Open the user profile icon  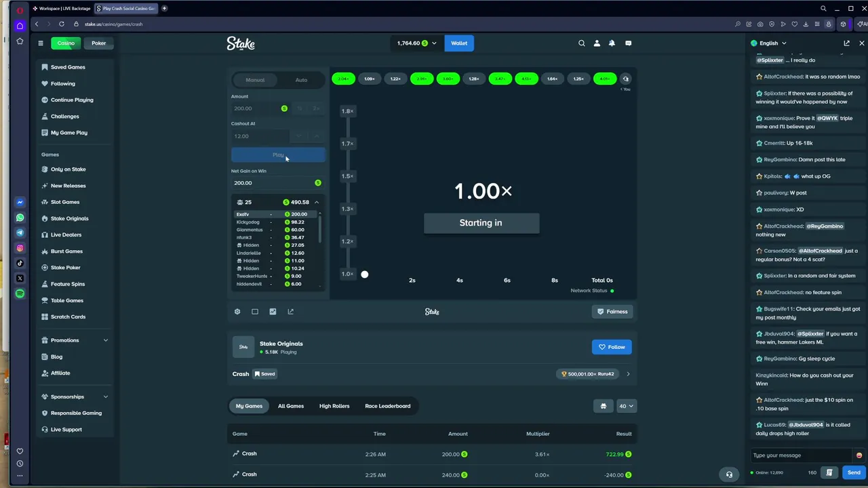[x=597, y=43]
